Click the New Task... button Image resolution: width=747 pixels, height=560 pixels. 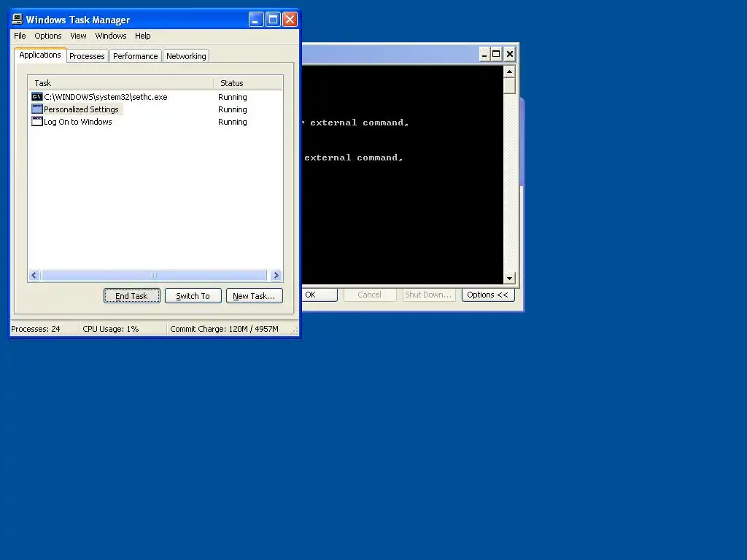coord(255,296)
